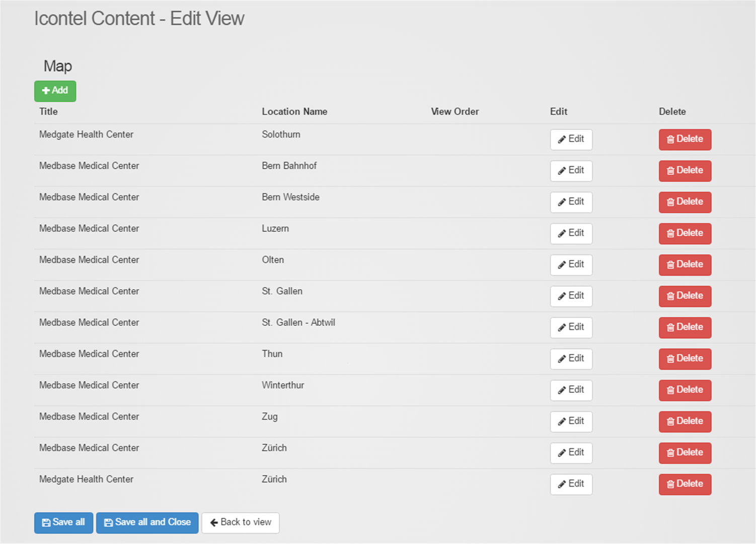Click the View Order column header
The height and width of the screenshot is (544, 756).
[455, 111]
